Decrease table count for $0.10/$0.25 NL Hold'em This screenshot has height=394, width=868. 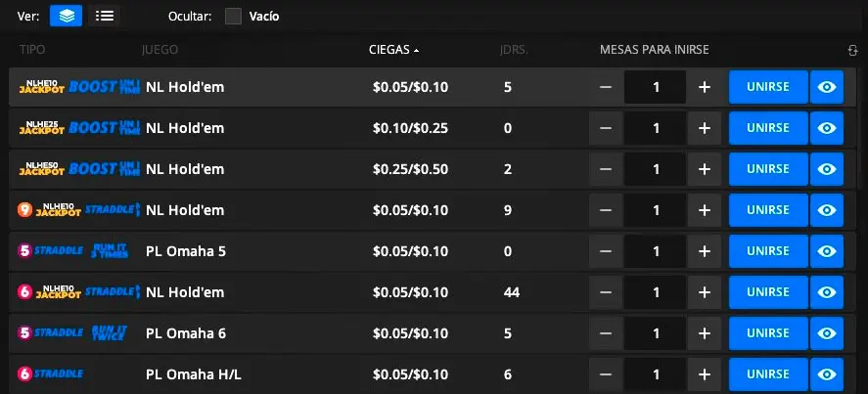(606, 128)
